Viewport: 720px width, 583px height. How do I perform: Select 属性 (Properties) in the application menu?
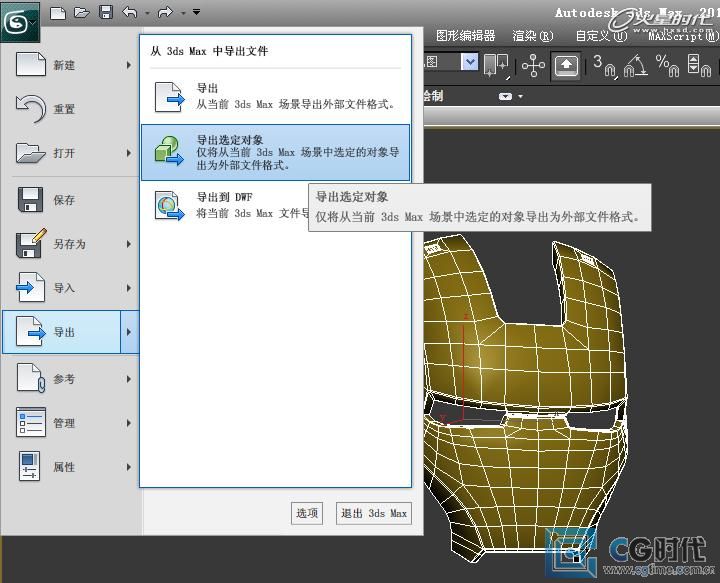(71, 467)
